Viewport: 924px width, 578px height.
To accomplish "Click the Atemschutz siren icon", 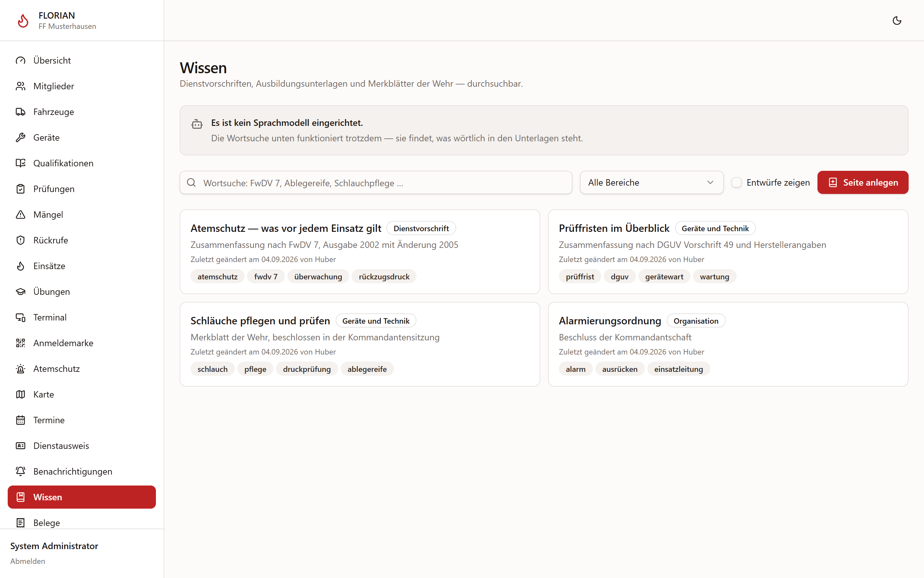I will [21, 369].
